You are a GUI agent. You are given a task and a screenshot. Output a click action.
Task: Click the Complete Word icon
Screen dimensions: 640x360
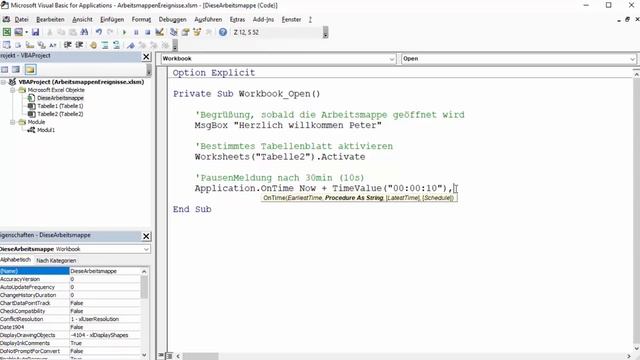[53, 45]
